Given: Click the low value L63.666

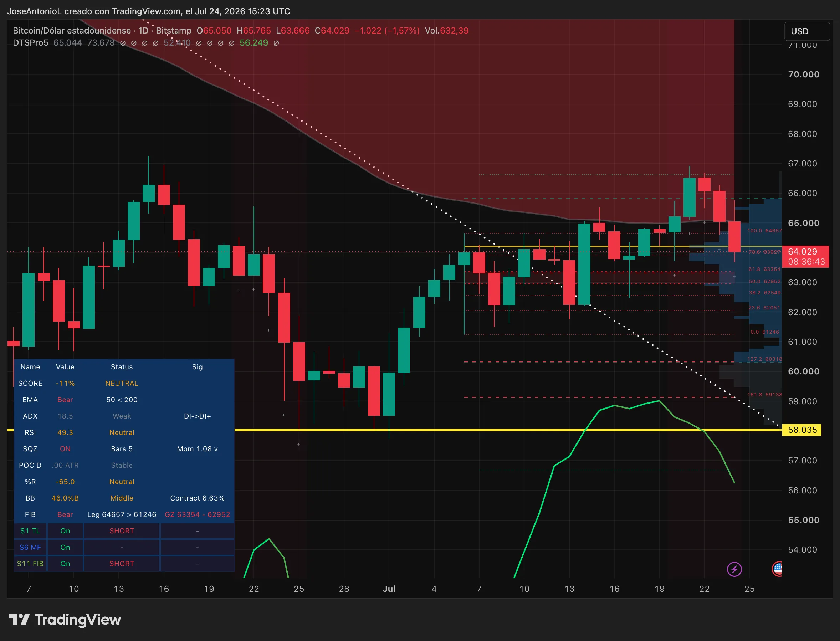Looking at the screenshot, I should (x=293, y=31).
